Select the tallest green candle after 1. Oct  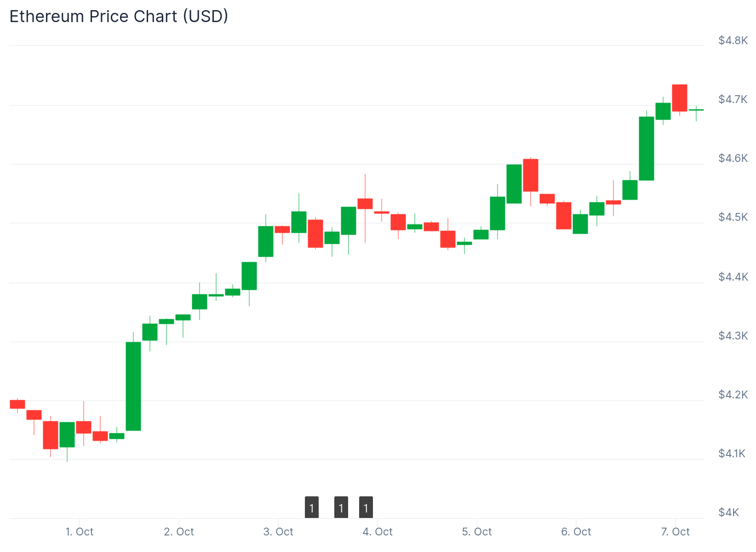coord(133,386)
